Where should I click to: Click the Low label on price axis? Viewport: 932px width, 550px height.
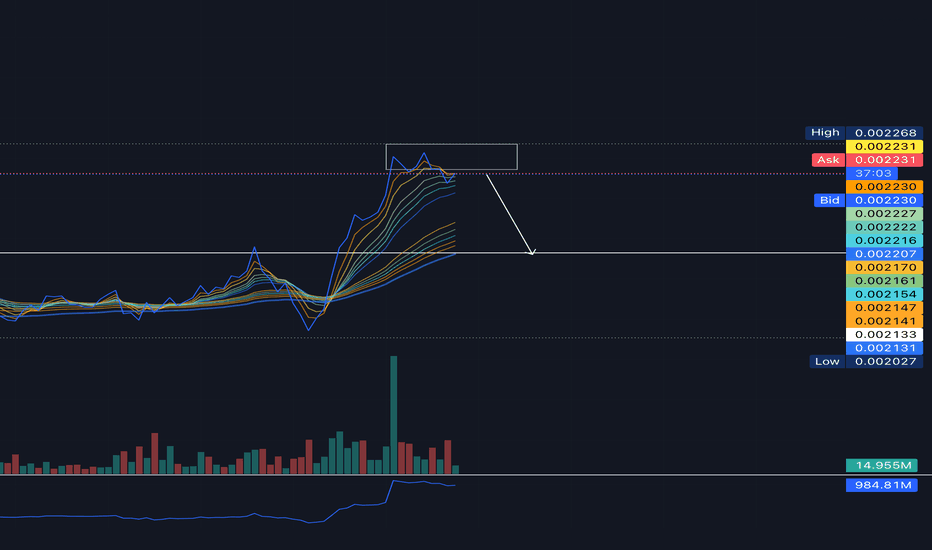click(x=827, y=362)
